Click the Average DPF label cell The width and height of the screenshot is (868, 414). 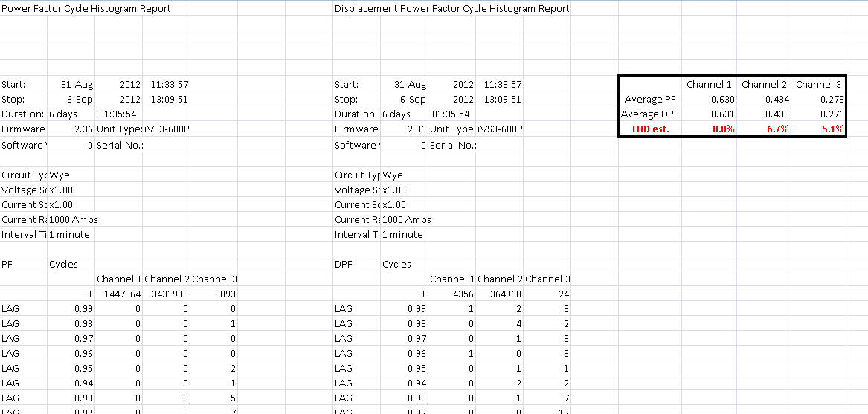649,114
